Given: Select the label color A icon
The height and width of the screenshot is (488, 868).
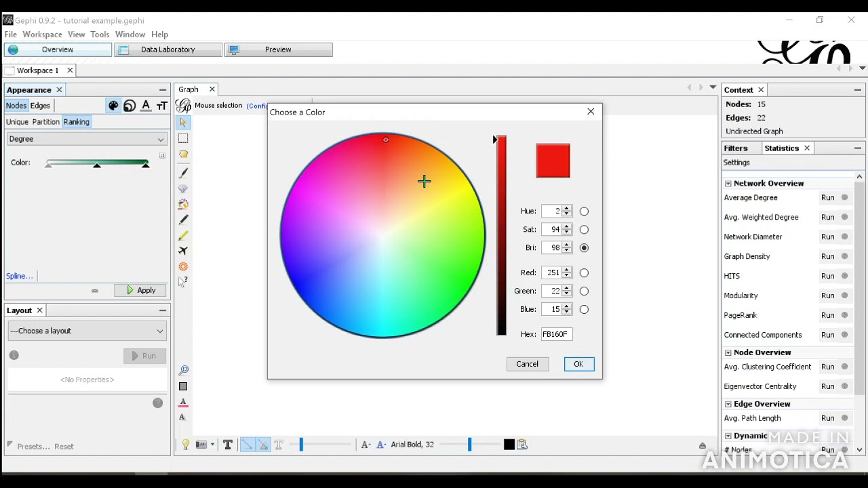Looking at the screenshot, I should pyautogui.click(x=146, y=106).
